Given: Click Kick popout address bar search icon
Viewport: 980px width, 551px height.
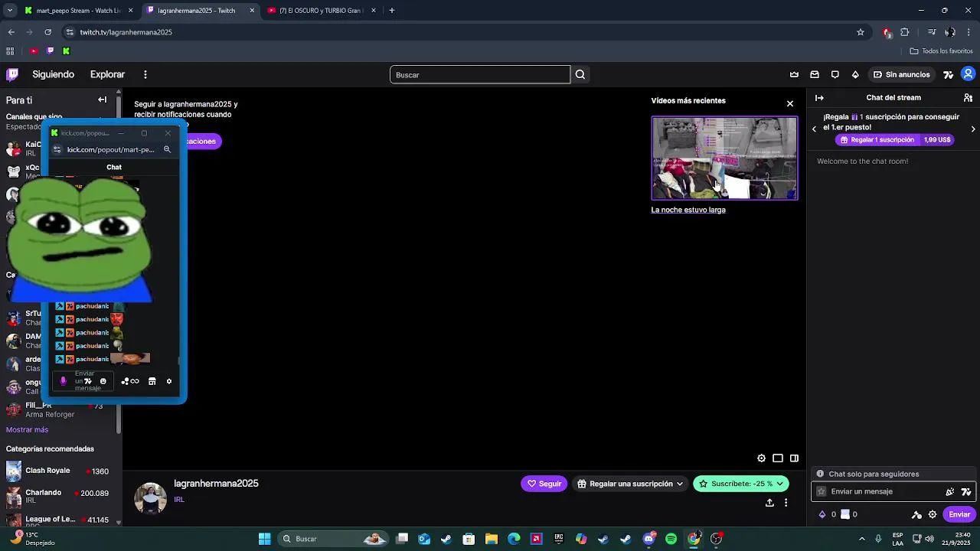Looking at the screenshot, I should point(167,149).
